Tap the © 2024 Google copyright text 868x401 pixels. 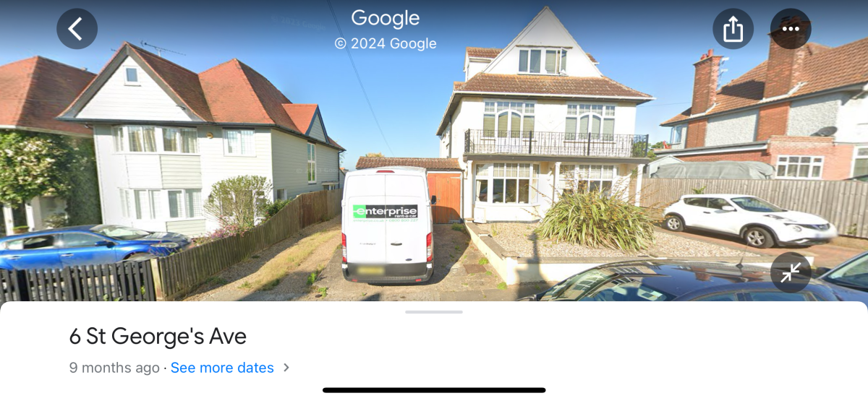[x=386, y=43]
